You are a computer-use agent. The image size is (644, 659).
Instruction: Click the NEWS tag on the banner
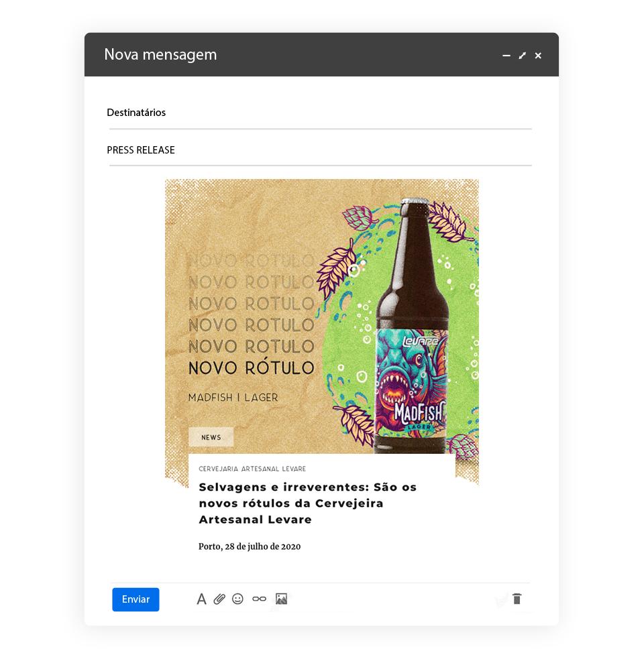click(x=211, y=437)
